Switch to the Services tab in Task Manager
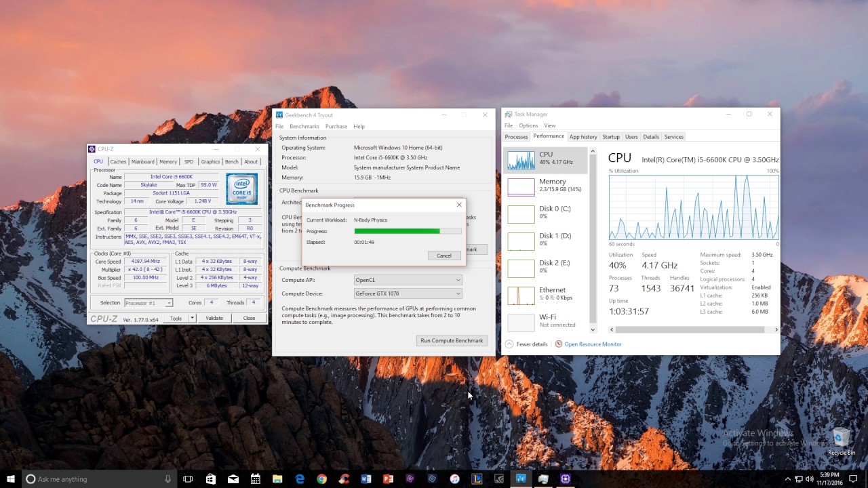Image resolution: width=868 pixels, height=488 pixels. [674, 137]
